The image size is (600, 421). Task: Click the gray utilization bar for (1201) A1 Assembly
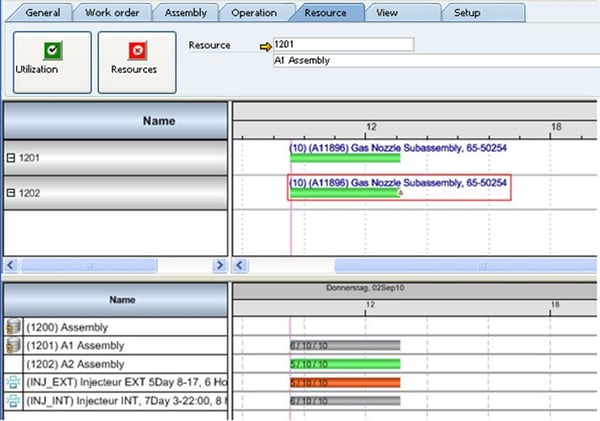click(x=345, y=346)
